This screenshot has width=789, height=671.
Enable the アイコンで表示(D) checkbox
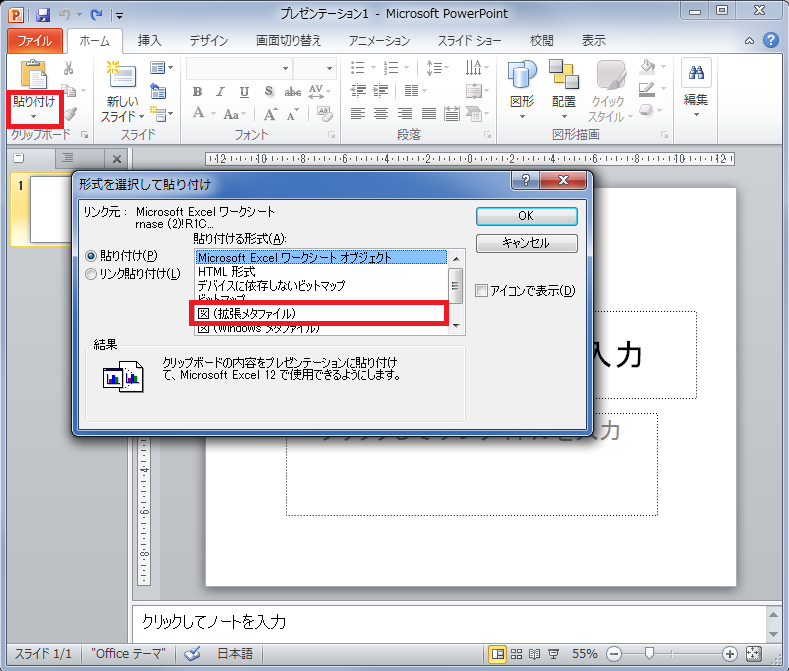pyautogui.click(x=482, y=291)
